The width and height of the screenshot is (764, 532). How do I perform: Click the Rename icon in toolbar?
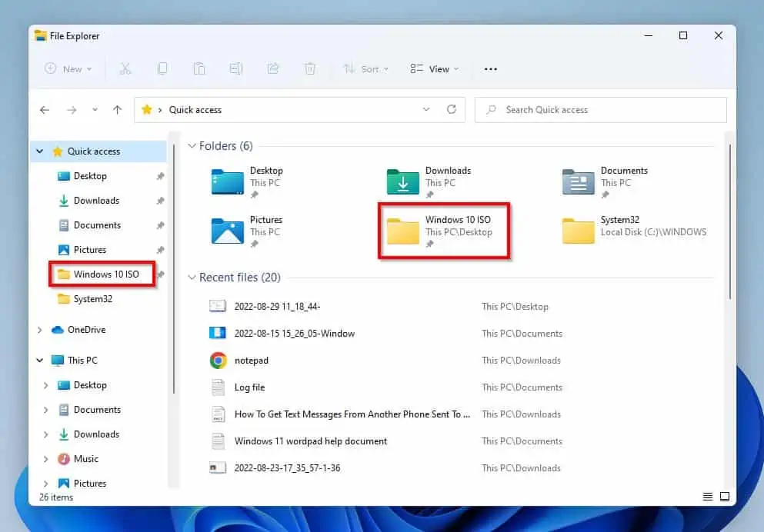[236, 68]
